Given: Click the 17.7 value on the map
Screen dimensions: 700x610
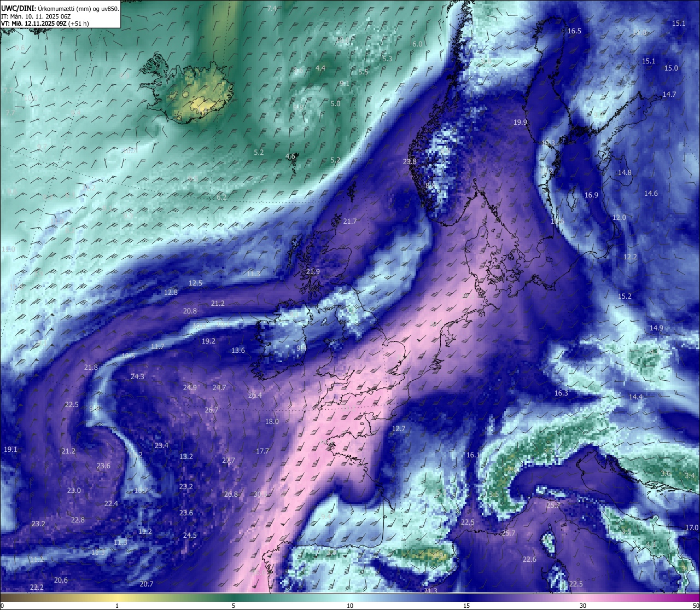Looking at the screenshot, I should (x=262, y=451).
